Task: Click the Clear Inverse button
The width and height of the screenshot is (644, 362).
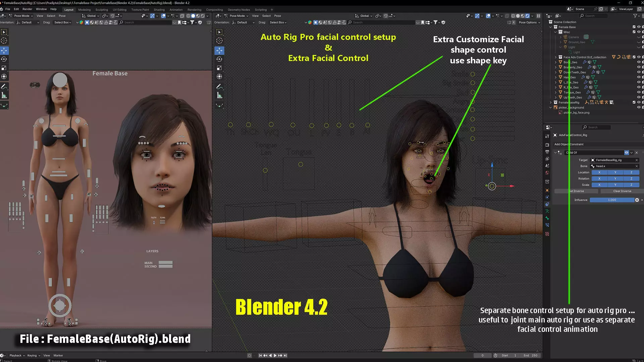Action: (x=622, y=191)
